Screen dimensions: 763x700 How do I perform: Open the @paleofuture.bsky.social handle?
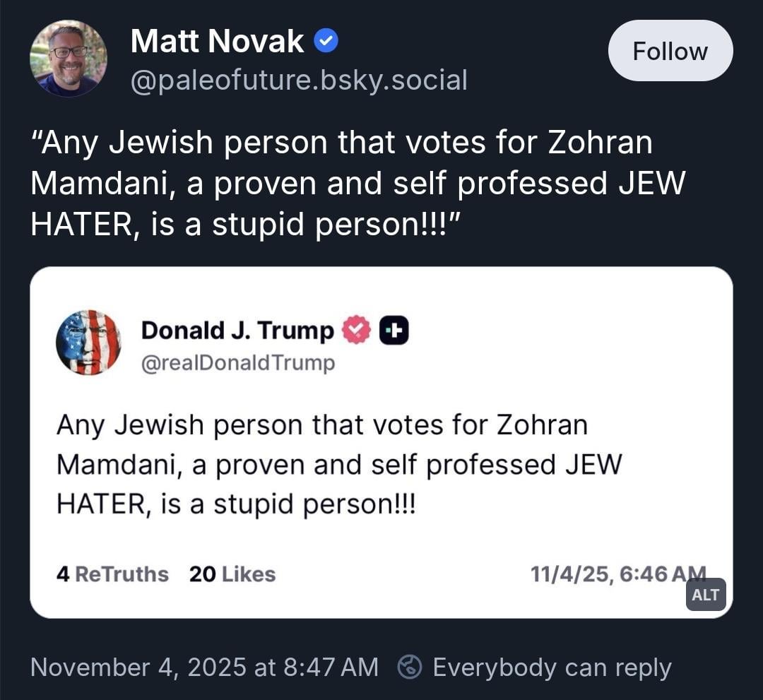299,80
